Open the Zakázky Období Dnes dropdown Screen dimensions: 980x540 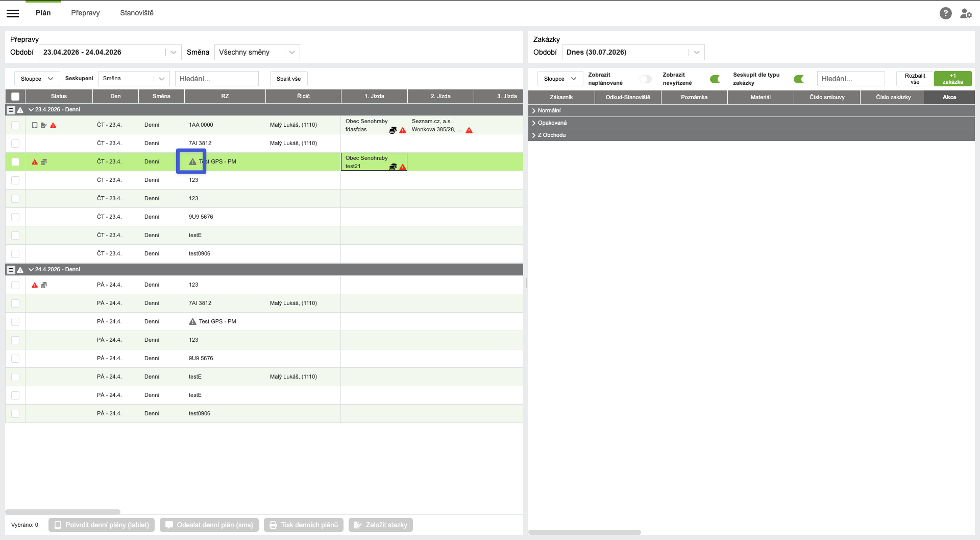[633, 52]
